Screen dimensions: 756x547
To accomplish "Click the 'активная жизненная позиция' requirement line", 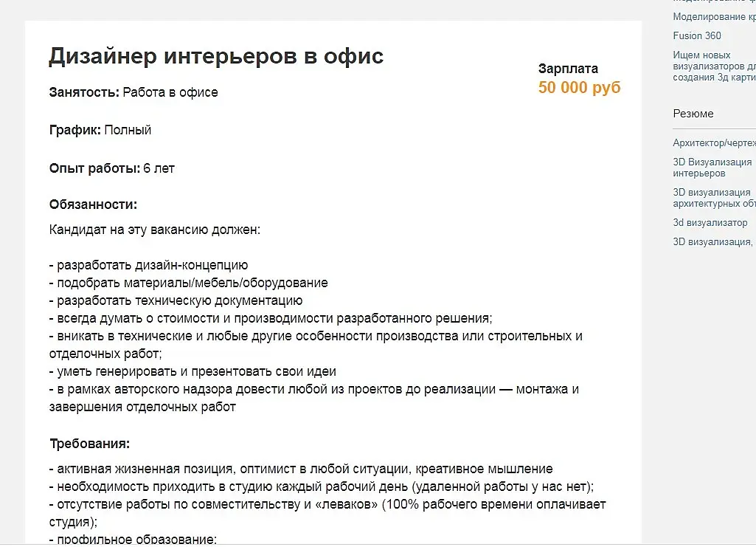I will 301,469.
